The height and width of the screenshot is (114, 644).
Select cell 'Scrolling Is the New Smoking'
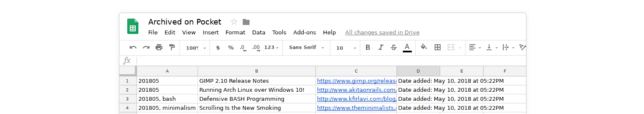click(256, 108)
